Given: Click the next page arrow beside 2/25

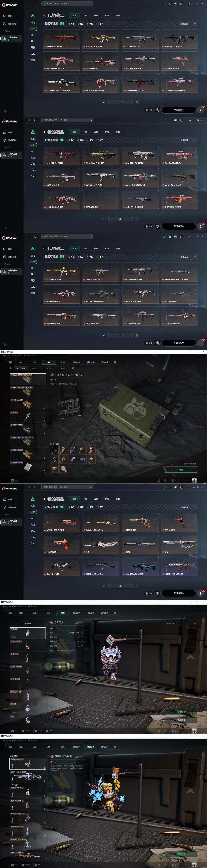Looking at the screenshot, I should (137, 102).
